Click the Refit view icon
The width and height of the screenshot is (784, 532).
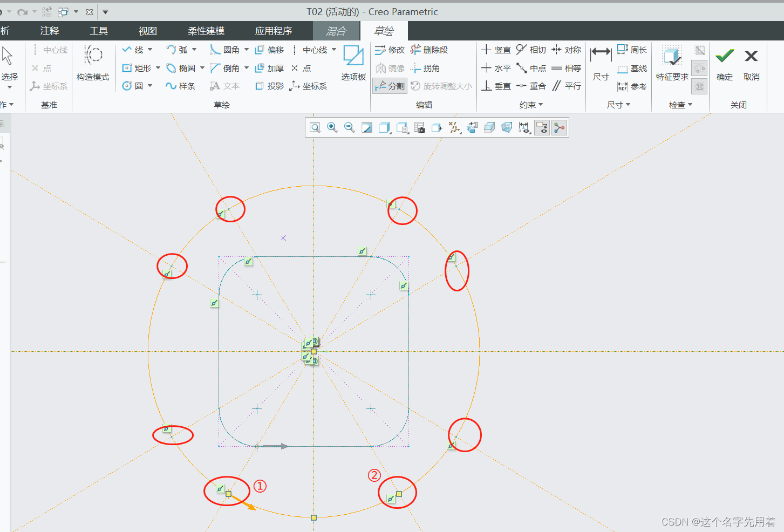[315, 127]
